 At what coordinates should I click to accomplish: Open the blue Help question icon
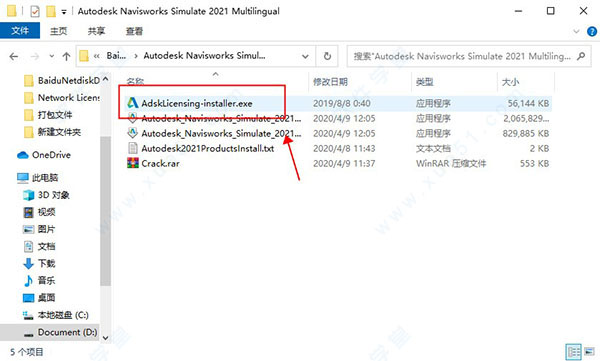click(592, 31)
